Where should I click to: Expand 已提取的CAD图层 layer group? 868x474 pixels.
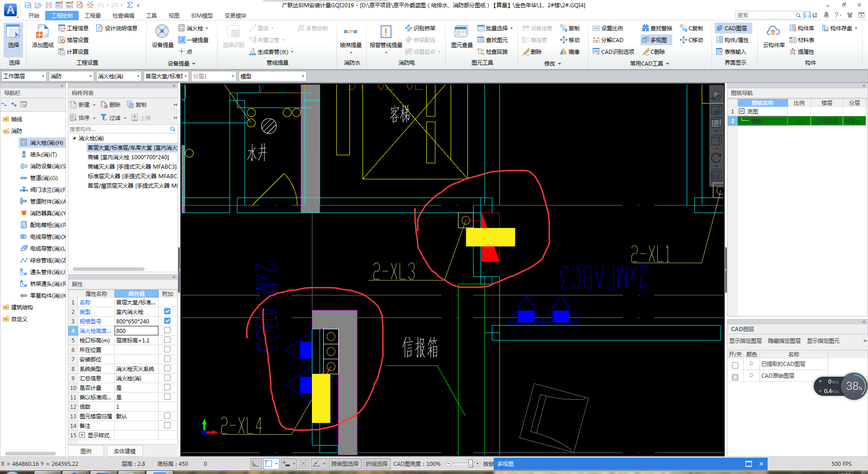(752, 364)
